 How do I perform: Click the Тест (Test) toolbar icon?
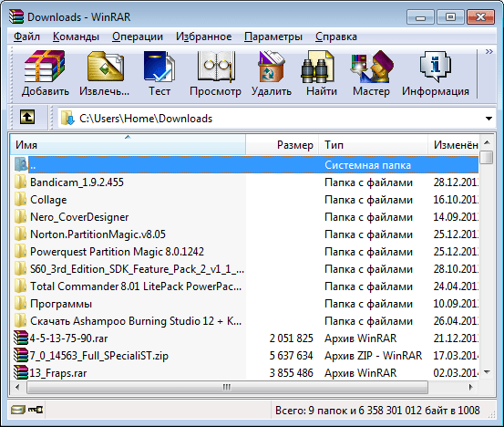pyautogui.click(x=159, y=67)
